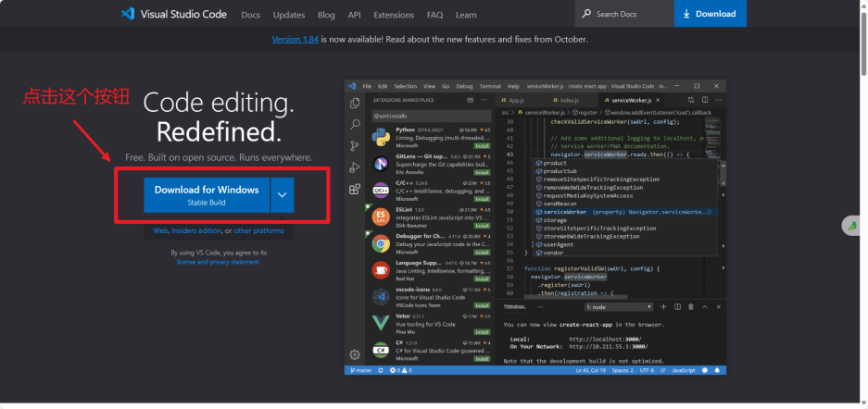Open the other platforms link
The width and height of the screenshot is (868, 409).
(259, 230)
